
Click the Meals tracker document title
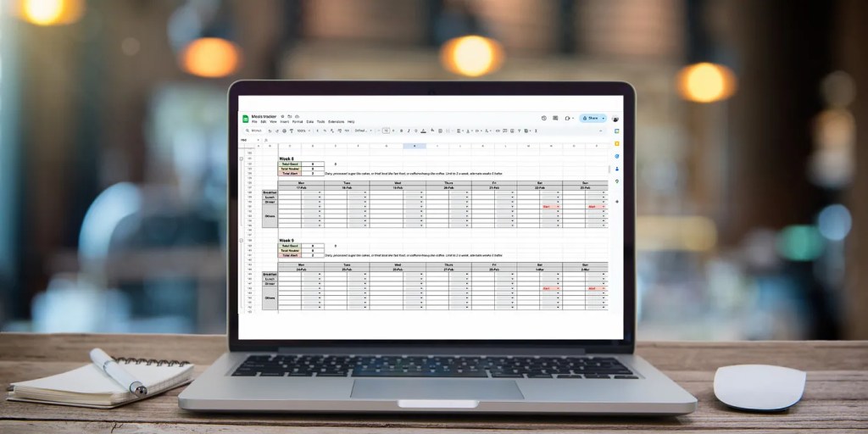[264, 116]
